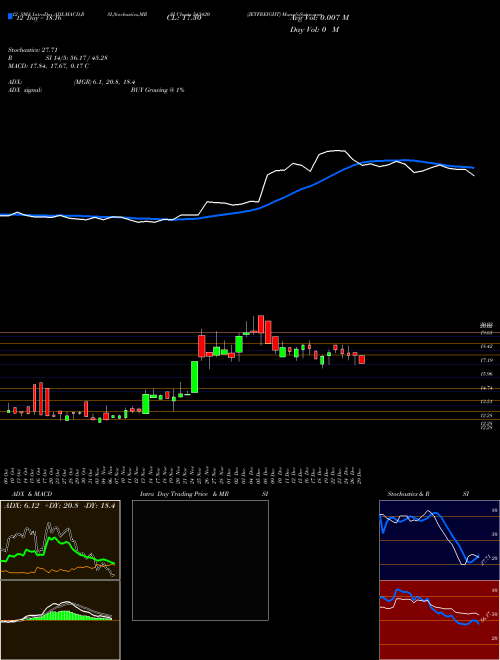The width and height of the screenshot is (500, 660).
Task: Click the 'ADX: 6.12' header value
Action: (x=21, y=505)
